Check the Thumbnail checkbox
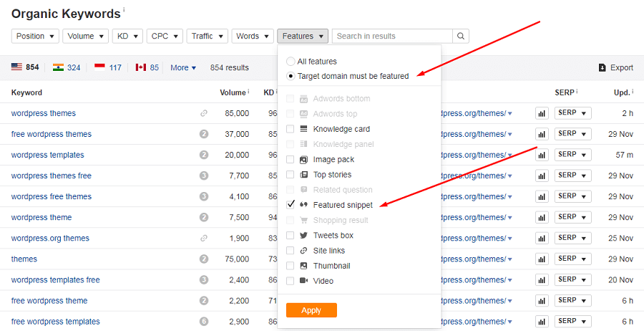The image size is (644, 331). tap(290, 266)
